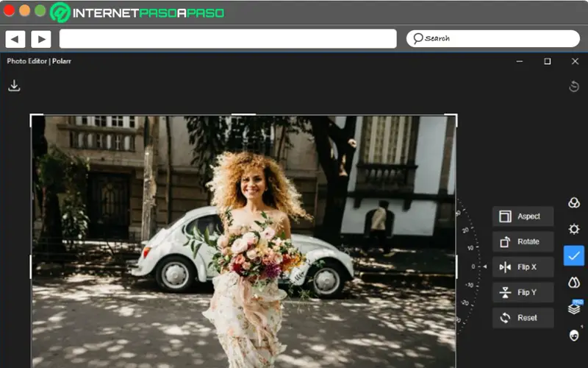The image size is (588, 368).
Task: Click the browser back arrow button
Action: pos(15,39)
